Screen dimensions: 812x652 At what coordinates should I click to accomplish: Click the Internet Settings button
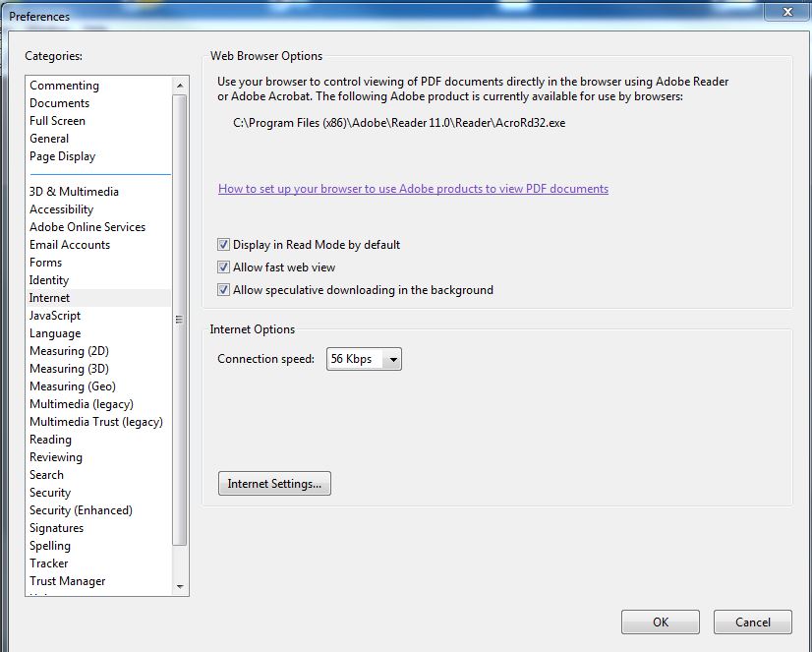click(x=274, y=483)
